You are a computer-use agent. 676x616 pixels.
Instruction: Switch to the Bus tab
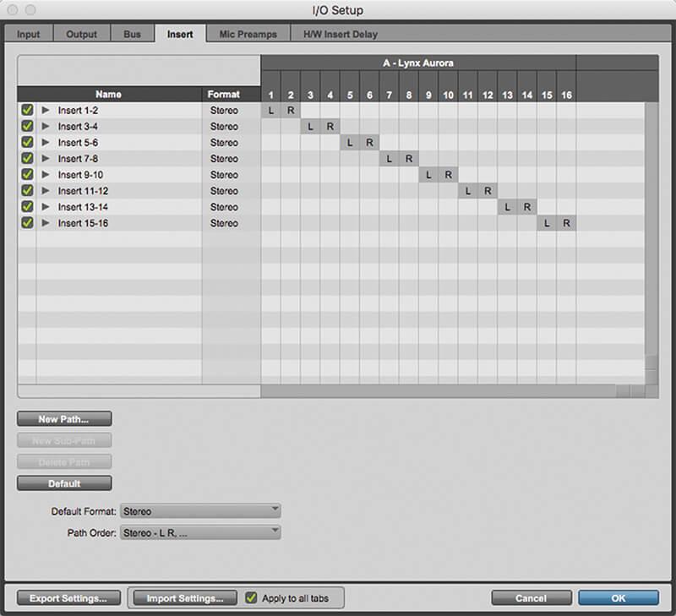coord(130,35)
